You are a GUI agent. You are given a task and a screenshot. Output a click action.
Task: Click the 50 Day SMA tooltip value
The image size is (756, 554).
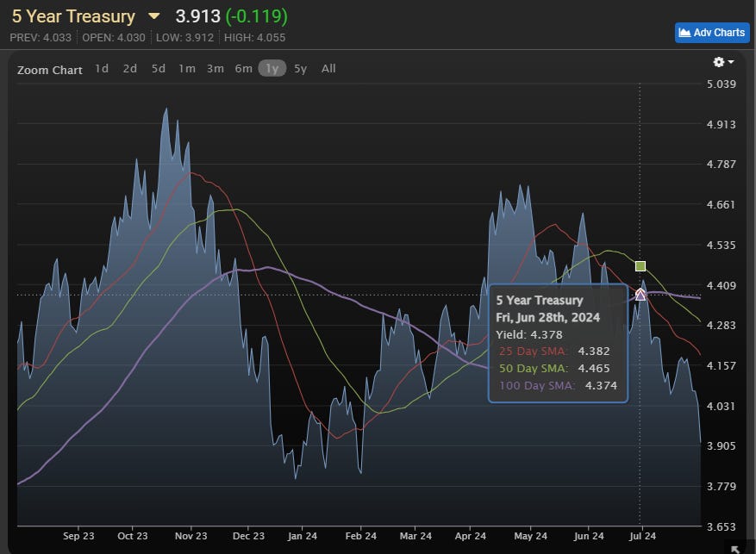pyautogui.click(x=594, y=369)
